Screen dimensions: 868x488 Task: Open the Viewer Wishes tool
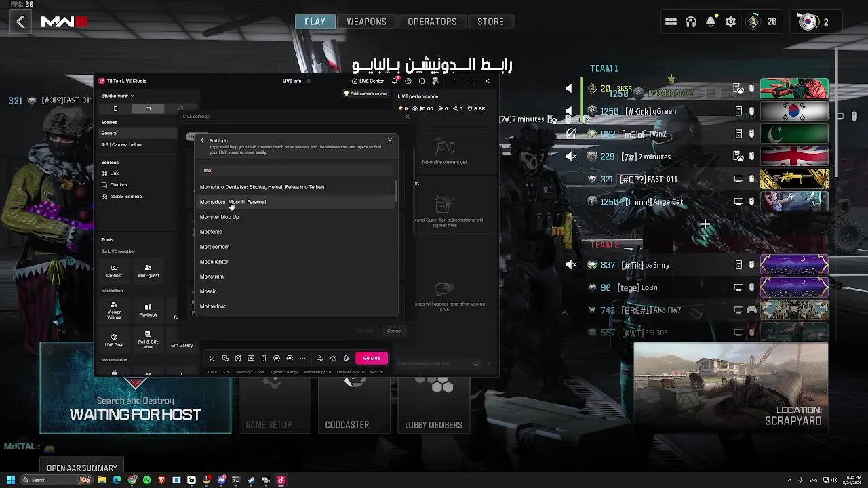(114, 310)
